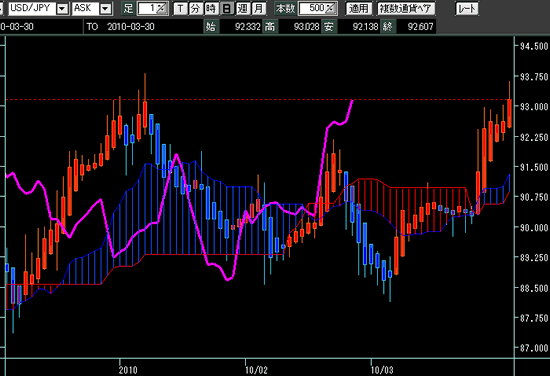
Task: Click the 本数 500 input field
Action: tap(312, 8)
